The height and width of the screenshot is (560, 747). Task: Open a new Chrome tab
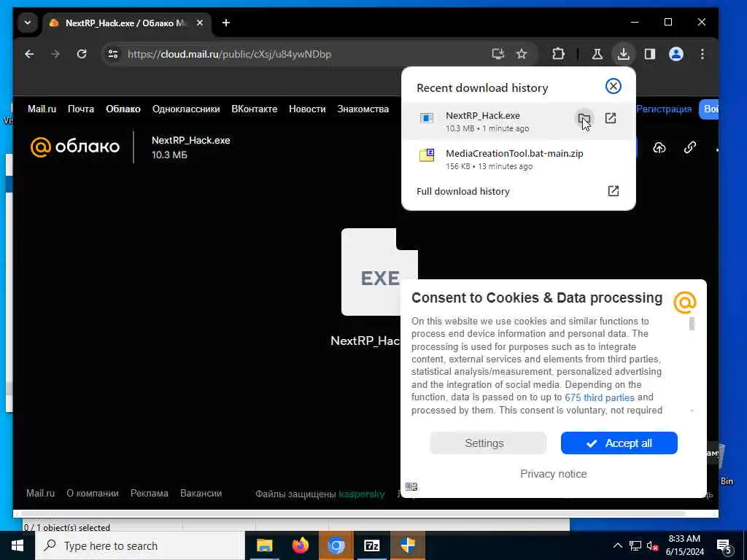(x=226, y=23)
